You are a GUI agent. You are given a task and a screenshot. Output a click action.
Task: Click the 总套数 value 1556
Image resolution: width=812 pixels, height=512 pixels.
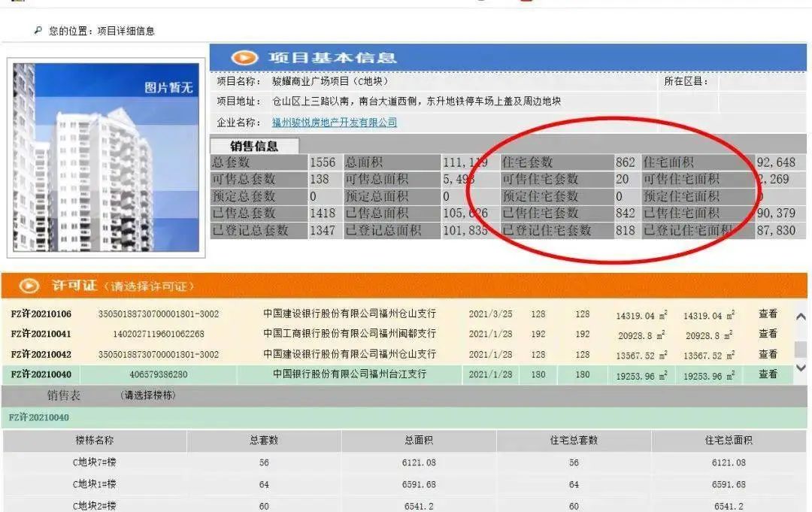tap(323, 162)
